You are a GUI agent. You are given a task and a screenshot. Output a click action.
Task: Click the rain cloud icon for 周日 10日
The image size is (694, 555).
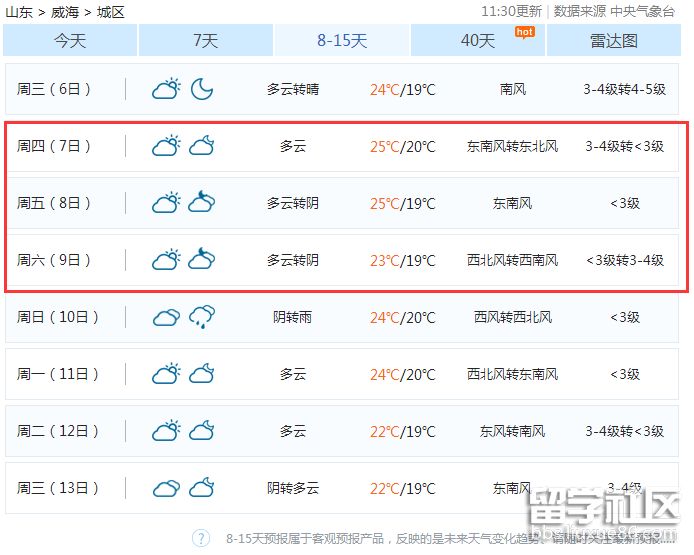pos(202,318)
